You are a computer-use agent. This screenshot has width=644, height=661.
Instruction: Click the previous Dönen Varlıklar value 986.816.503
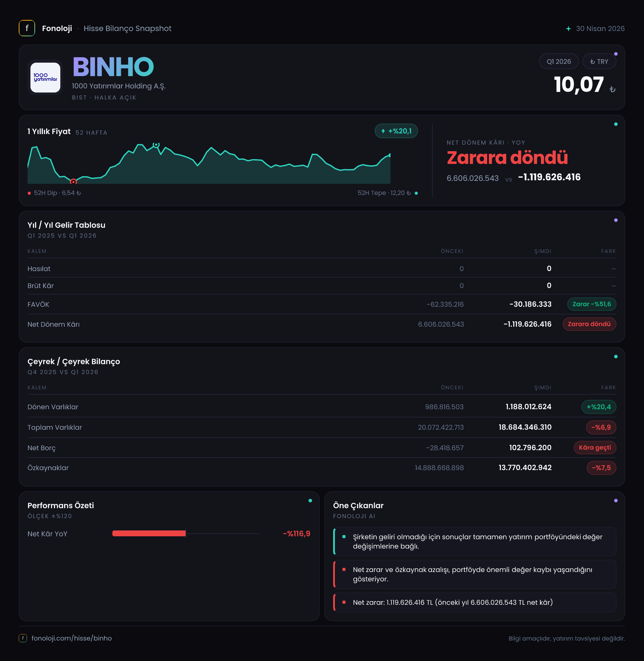pyautogui.click(x=444, y=407)
